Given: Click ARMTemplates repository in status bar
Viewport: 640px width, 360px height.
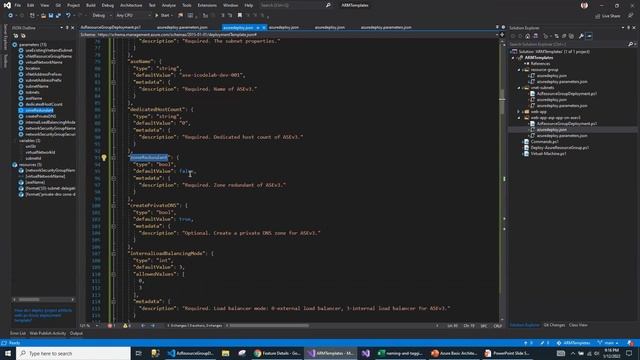Looking at the screenshot, I should (574, 343).
